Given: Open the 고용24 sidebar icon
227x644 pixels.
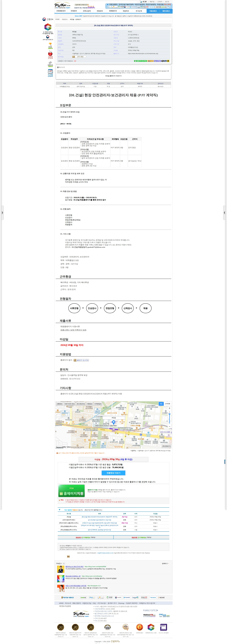Looking at the screenshot, I should click(x=48, y=19).
